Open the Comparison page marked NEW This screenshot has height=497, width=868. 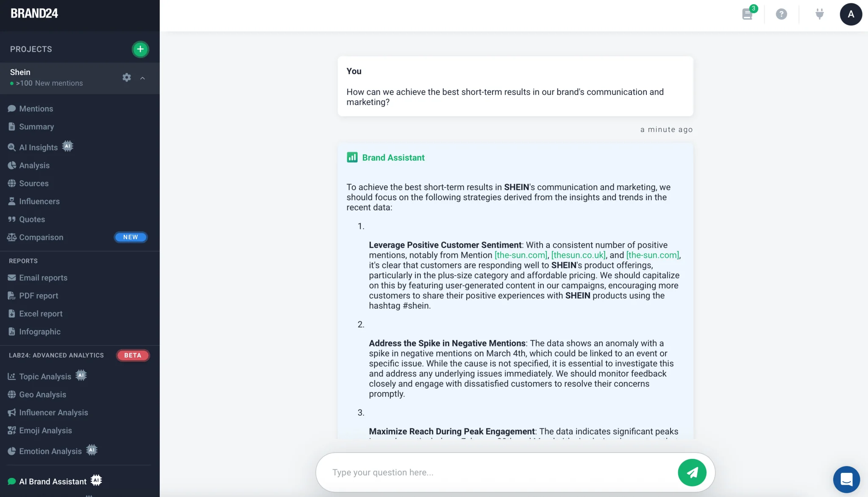pos(41,237)
